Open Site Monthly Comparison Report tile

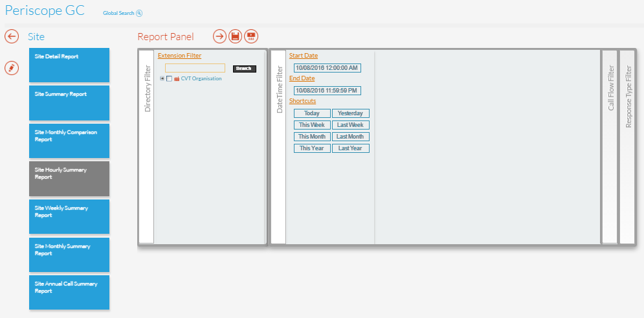[69, 141]
